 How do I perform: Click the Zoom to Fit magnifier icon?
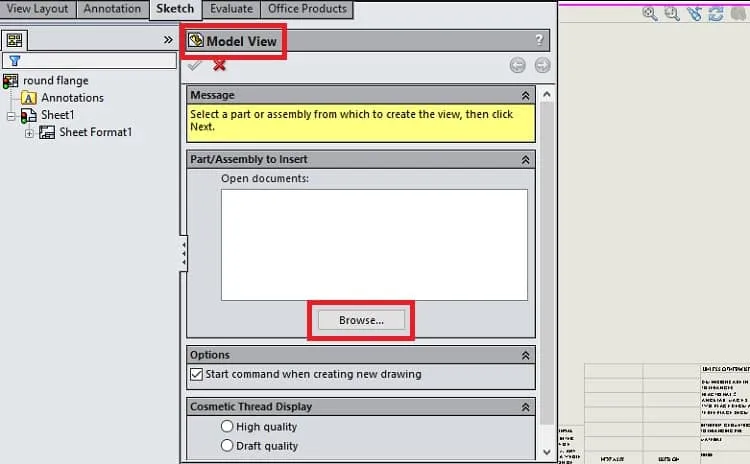pos(650,13)
